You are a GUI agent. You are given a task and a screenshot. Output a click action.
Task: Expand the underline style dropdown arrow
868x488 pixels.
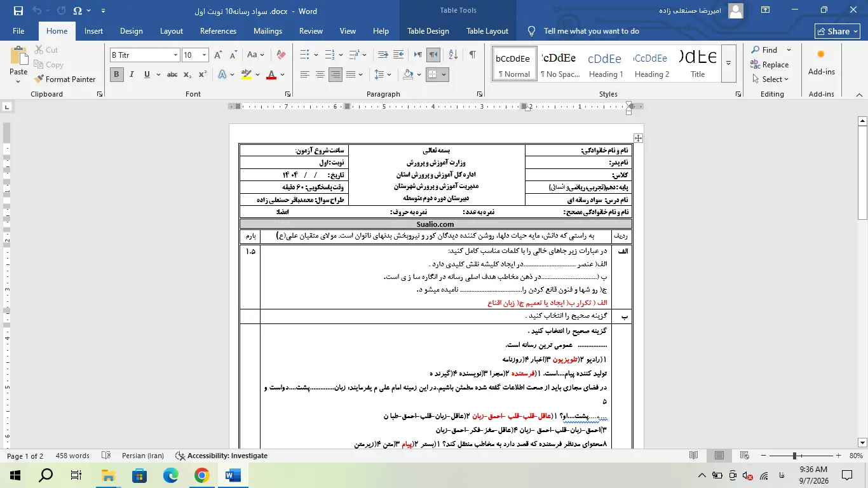tap(158, 74)
